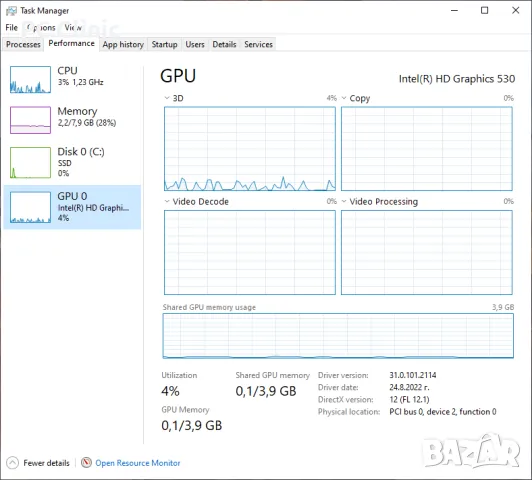Select the GPU 0 graph thumbnail
Image resolution: width=532 pixels, height=480 pixels.
pyautogui.click(x=30, y=207)
